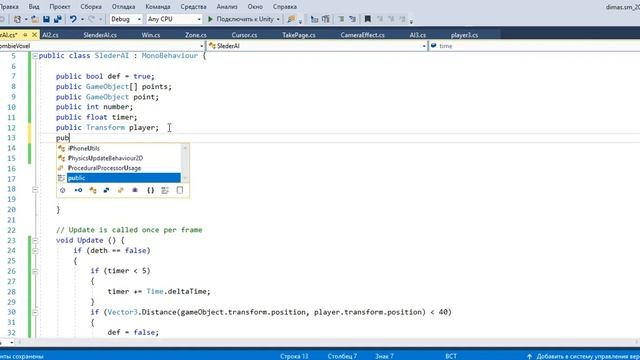Click the Open File toolbar icon
Viewport: 640px width, 360px height.
click(x=35, y=19)
